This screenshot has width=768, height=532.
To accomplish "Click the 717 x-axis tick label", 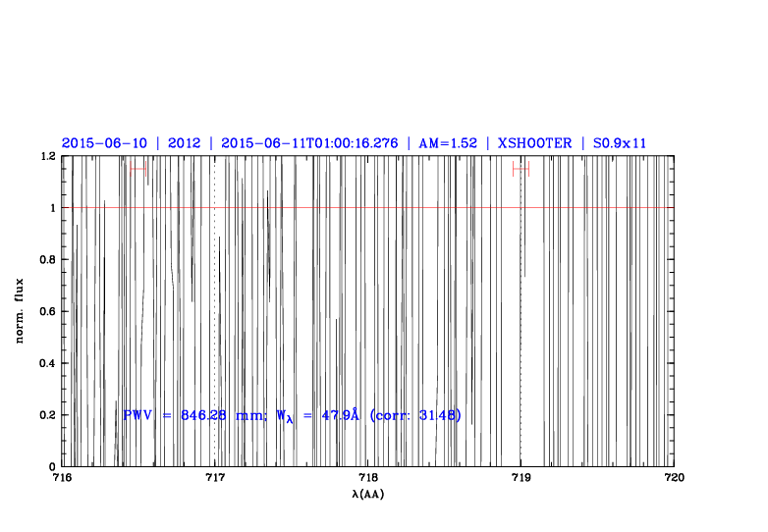I will (215, 478).
